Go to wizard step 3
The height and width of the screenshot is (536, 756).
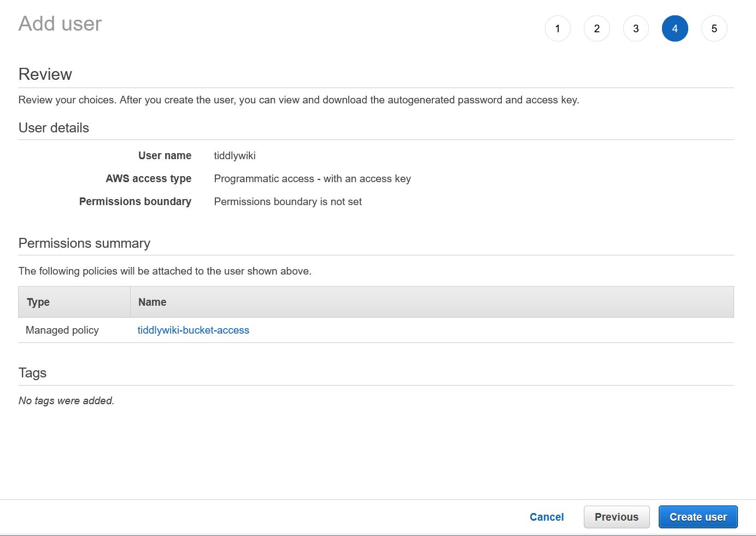pos(636,28)
